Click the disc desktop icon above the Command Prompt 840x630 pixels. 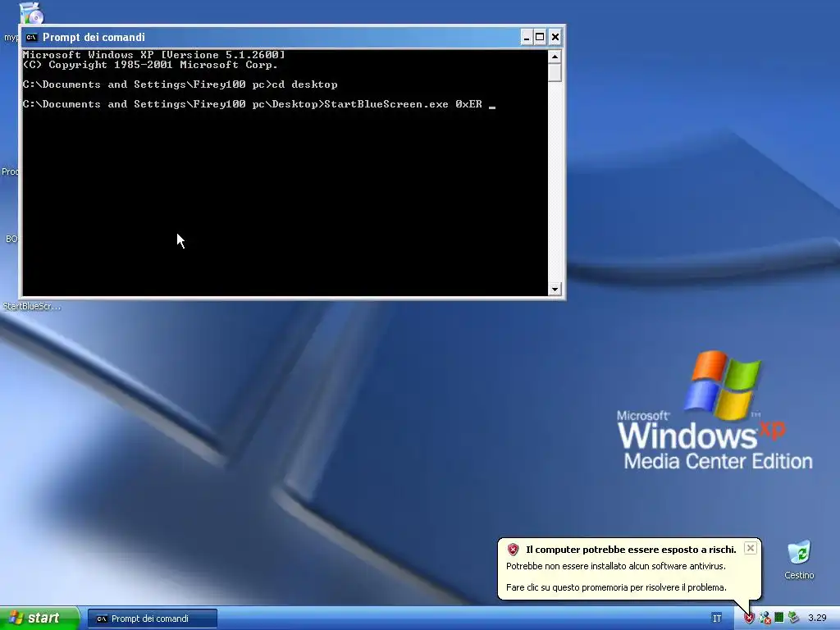[x=32, y=13]
